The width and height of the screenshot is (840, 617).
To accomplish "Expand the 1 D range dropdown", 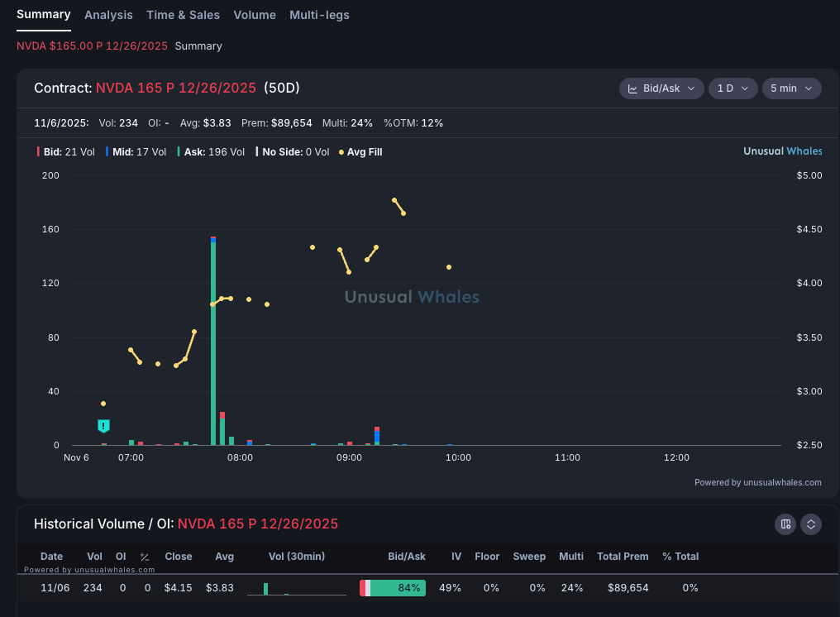I will (733, 88).
